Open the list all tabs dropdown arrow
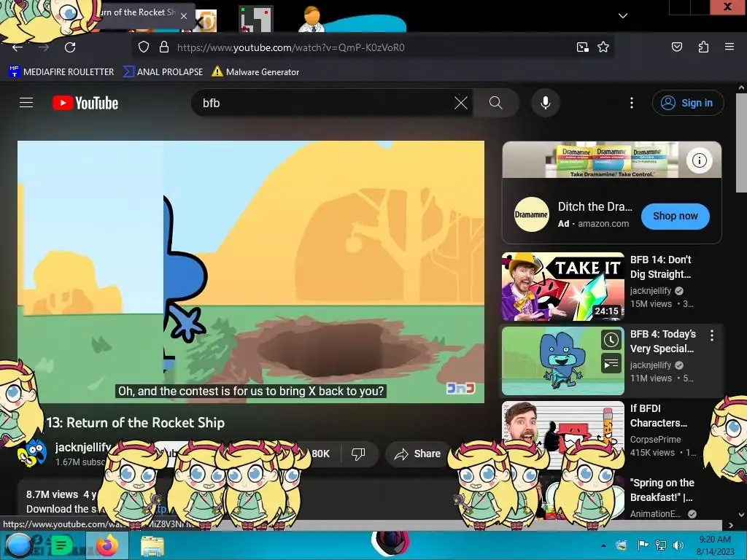Screen dimensions: 747x560 [x=623, y=16]
